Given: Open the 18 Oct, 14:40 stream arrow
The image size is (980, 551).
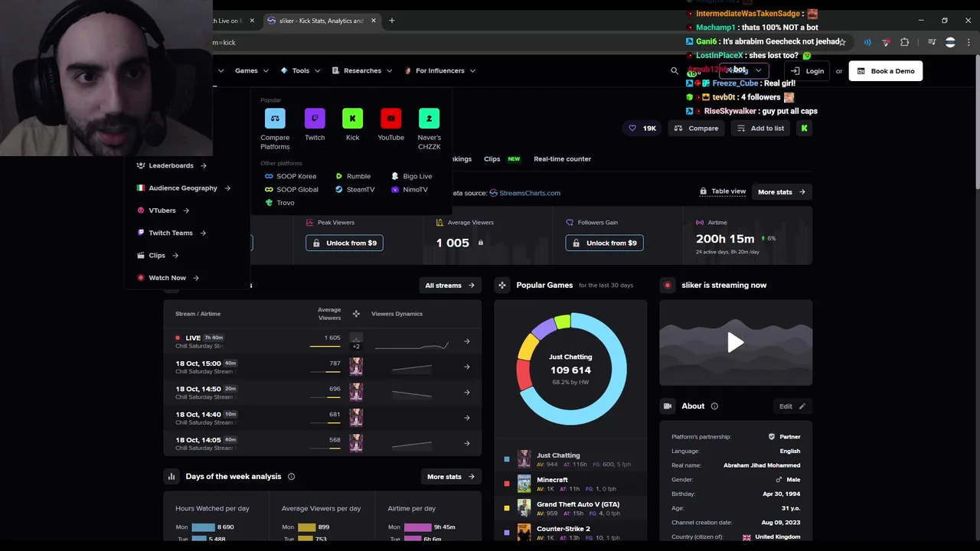Looking at the screenshot, I should 467,418.
